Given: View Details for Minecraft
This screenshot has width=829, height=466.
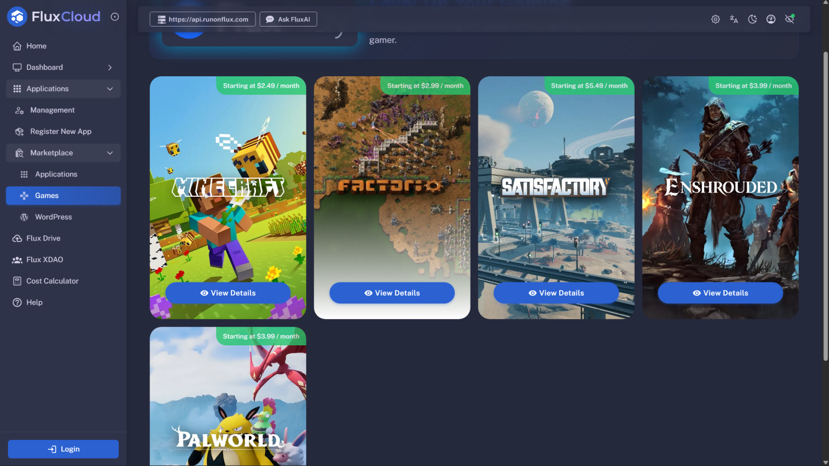Looking at the screenshot, I should pos(228,293).
